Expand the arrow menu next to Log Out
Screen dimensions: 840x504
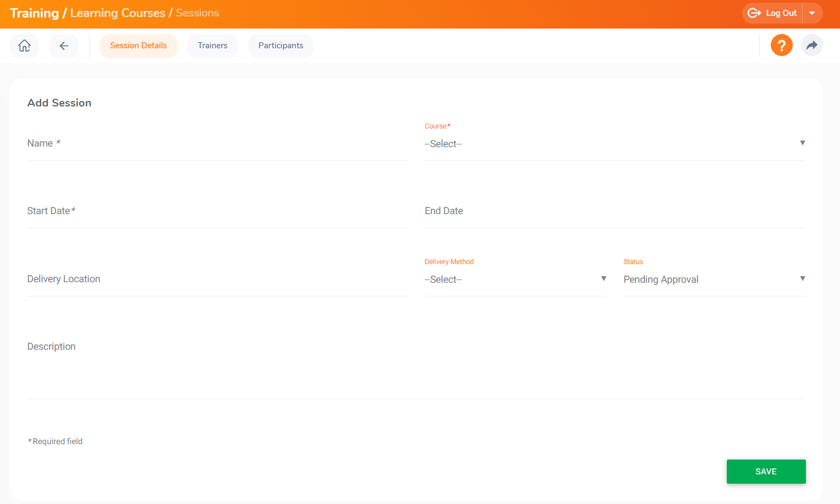click(x=812, y=13)
